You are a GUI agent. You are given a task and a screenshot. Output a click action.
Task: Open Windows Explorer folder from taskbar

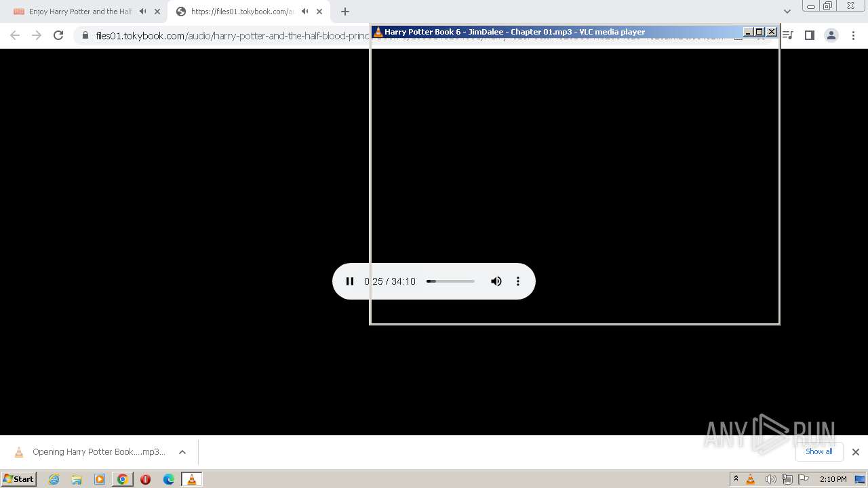coord(77,479)
